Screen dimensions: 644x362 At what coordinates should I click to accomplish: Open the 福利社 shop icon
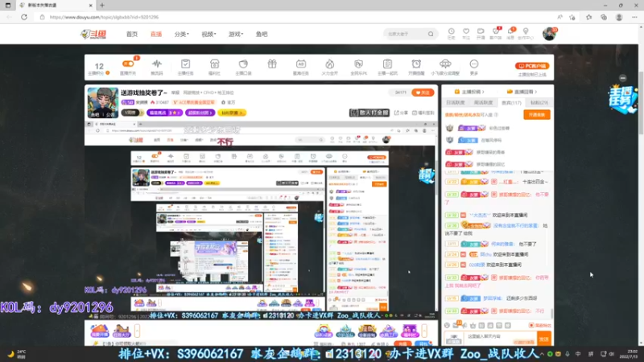pyautogui.click(x=214, y=67)
